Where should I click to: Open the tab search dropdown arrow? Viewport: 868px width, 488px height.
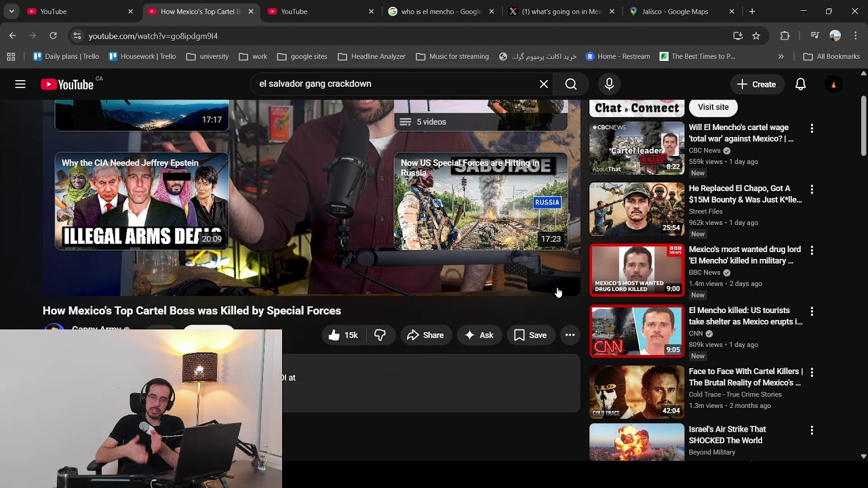tap(12, 12)
